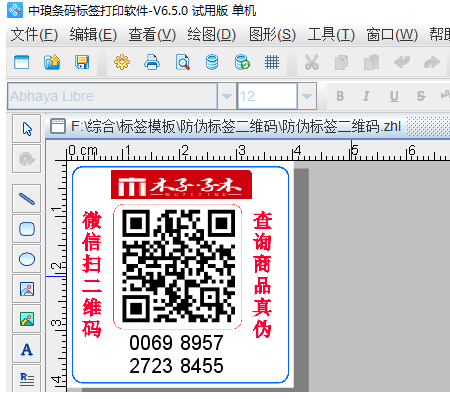Viewport: 450px width, 399px height.
Task: Toggle Underline formatting
Action: [x=394, y=96]
